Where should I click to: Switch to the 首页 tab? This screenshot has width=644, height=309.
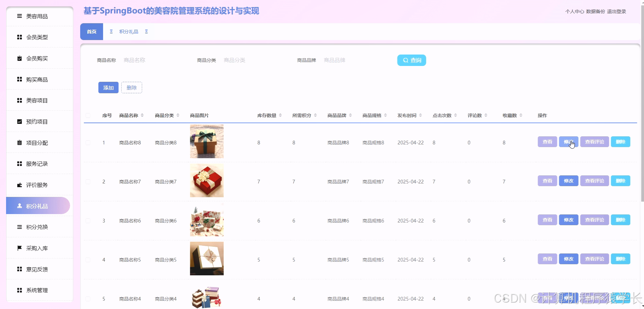point(92,32)
